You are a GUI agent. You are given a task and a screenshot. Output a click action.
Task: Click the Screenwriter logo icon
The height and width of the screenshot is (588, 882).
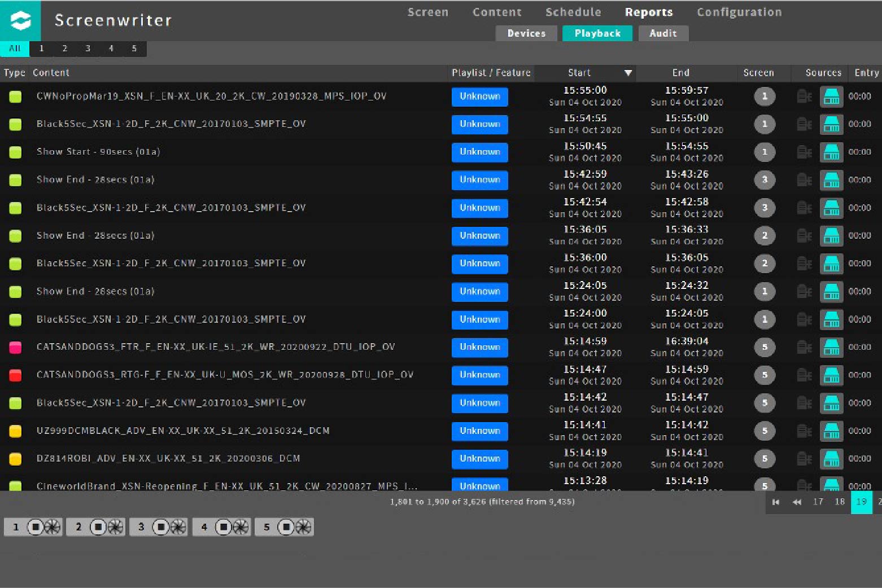click(20, 21)
